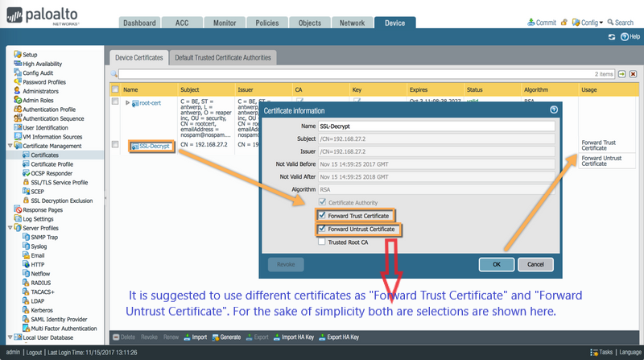Switch to the Network tab
This screenshot has width=644, height=360.
point(352,23)
